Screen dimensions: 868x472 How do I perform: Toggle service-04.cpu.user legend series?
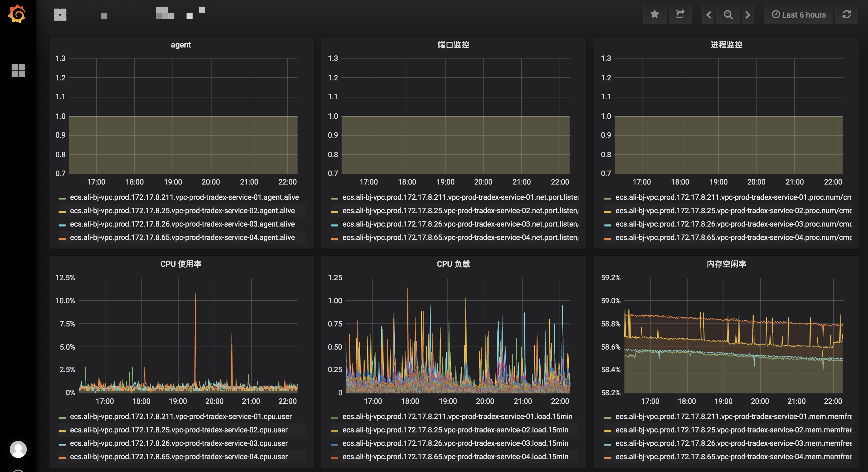pyautogui.click(x=179, y=457)
